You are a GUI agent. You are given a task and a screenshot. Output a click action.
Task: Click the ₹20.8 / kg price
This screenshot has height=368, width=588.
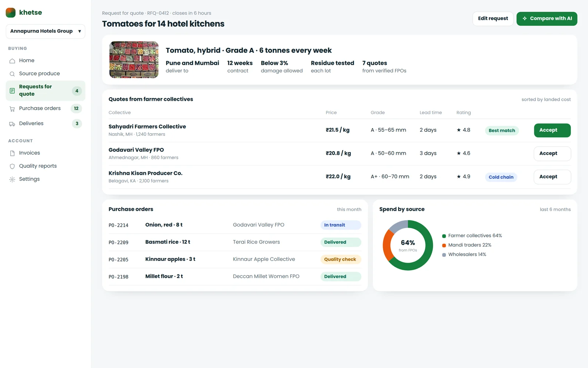tap(338, 153)
